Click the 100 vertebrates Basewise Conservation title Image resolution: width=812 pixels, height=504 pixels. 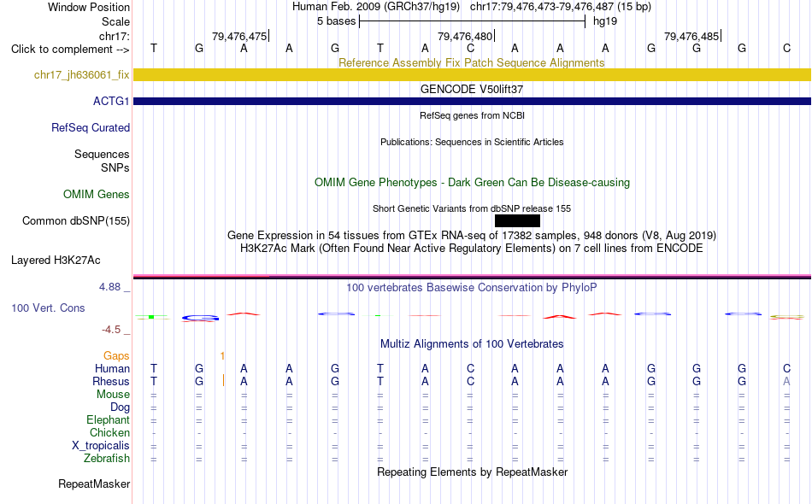[471, 287]
